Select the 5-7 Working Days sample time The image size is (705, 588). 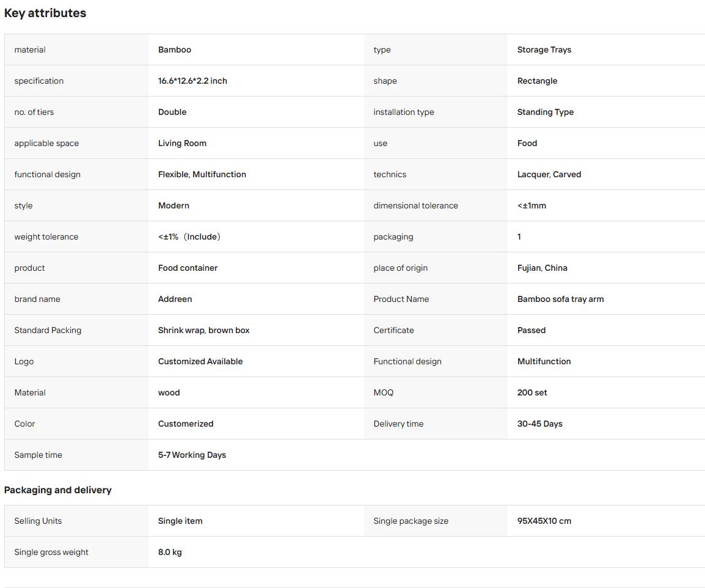[x=192, y=455]
